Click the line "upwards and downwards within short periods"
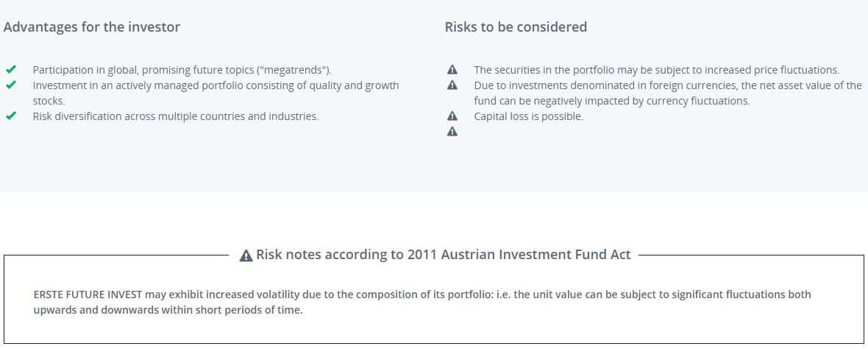868x349 pixels. [168, 310]
